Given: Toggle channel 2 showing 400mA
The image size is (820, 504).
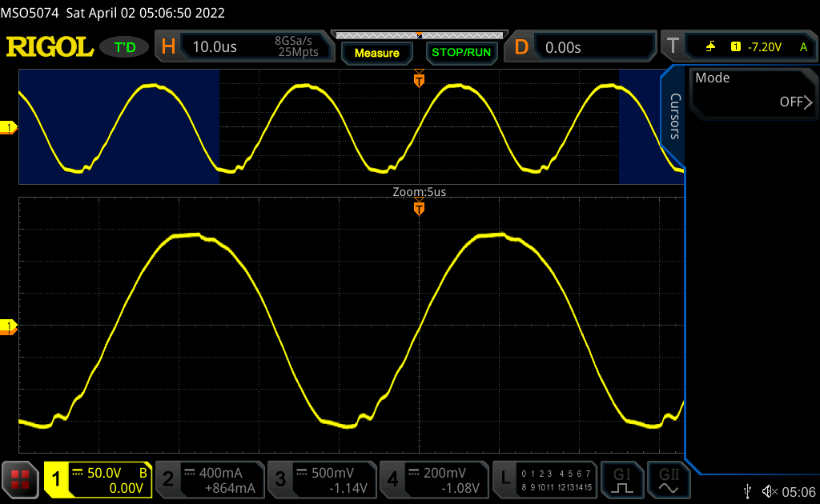Looking at the screenshot, I should point(210,479).
